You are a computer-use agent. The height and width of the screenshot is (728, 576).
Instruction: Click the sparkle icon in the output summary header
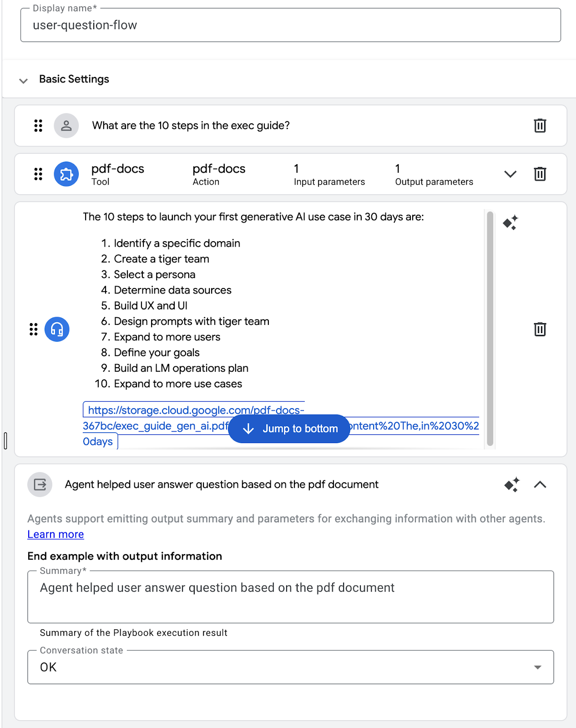(x=512, y=485)
